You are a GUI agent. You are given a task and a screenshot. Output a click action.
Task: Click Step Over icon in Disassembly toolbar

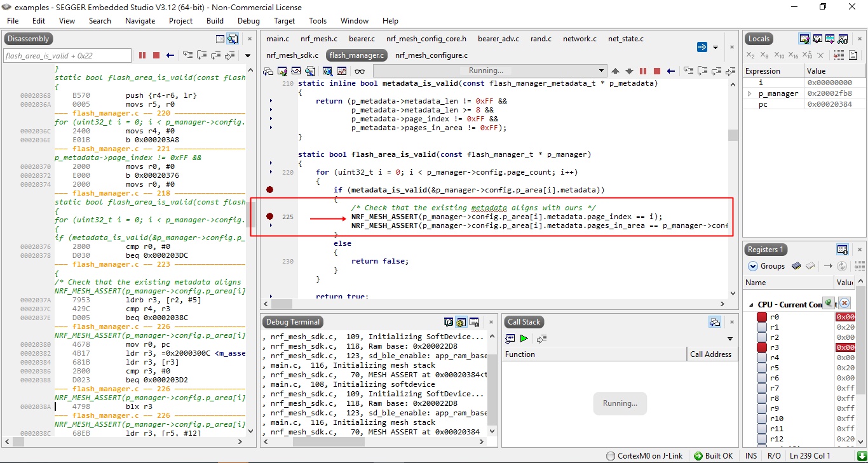pos(202,56)
